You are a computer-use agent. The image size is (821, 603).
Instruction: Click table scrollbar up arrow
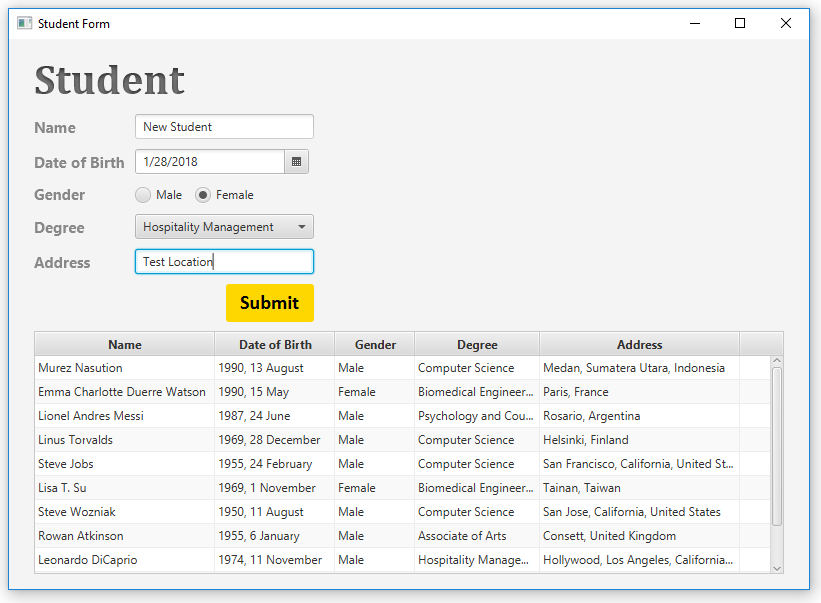tap(777, 361)
